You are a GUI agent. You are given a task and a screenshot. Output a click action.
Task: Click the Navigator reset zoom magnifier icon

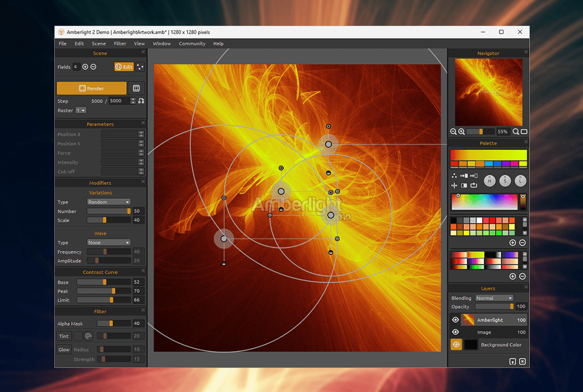(x=516, y=132)
